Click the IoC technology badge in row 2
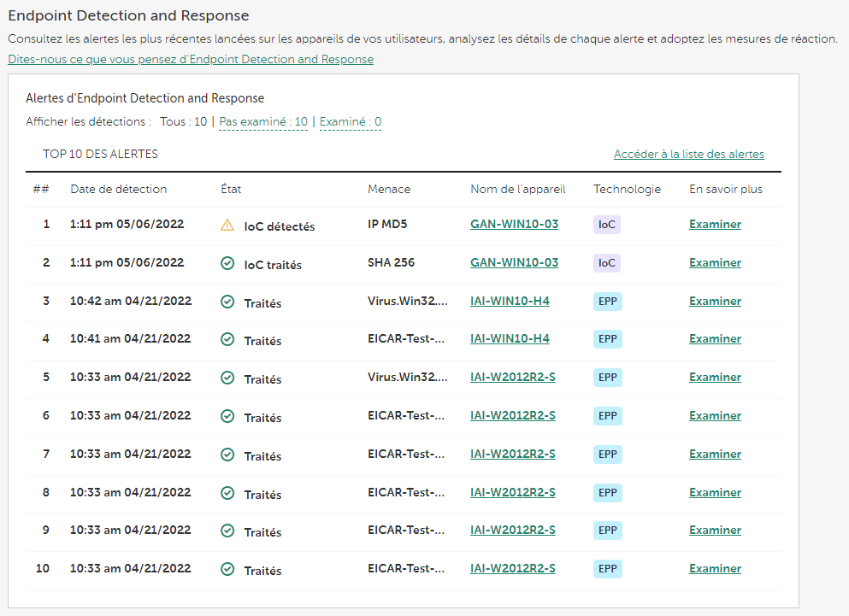 pos(606,263)
